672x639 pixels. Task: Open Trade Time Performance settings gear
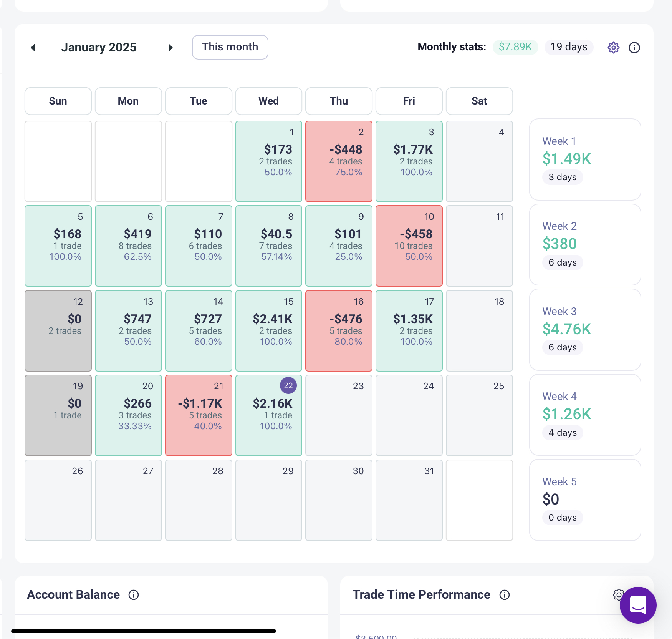coord(617,594)
